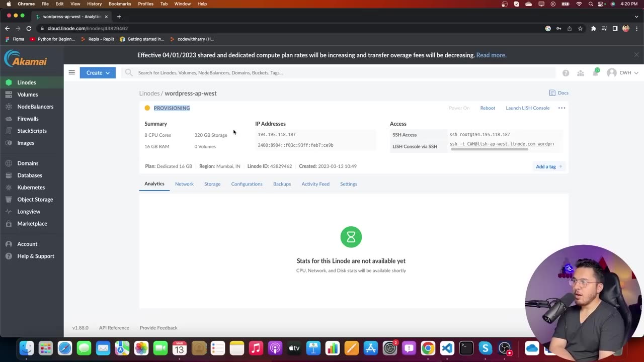Click the Reboot button

click(488, 108)
